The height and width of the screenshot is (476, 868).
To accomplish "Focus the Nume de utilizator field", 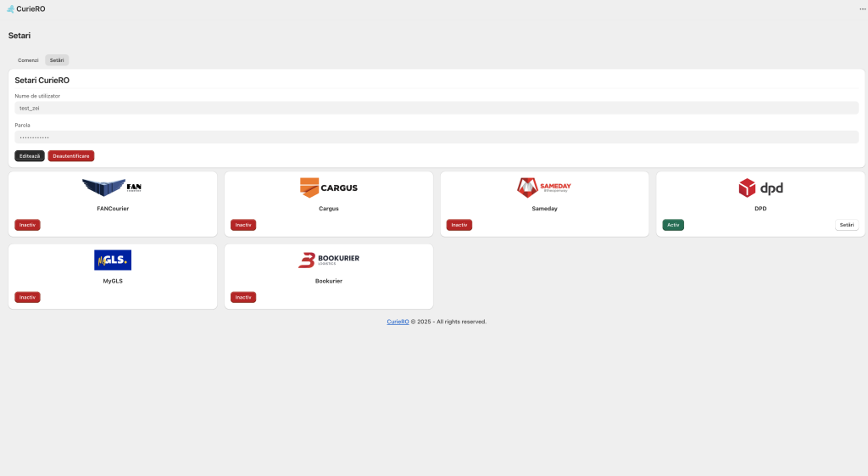I will [x=437, y=108].
